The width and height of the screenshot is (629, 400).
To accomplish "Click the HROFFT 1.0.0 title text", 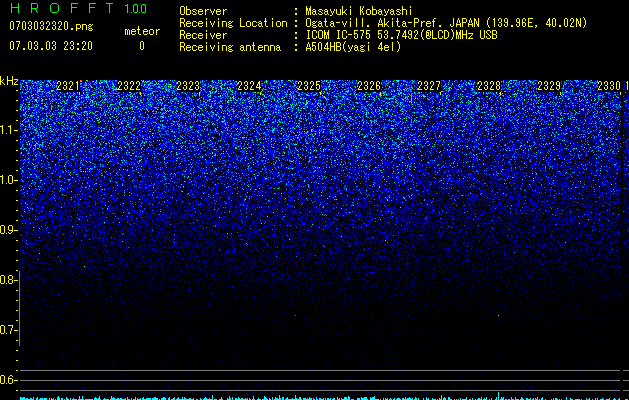I will coord(78,8).
